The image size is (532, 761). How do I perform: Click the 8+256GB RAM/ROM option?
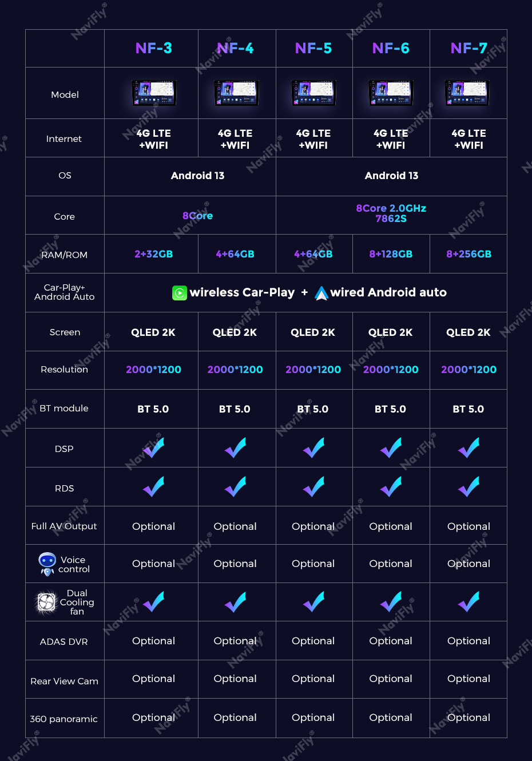pos(469,254)
